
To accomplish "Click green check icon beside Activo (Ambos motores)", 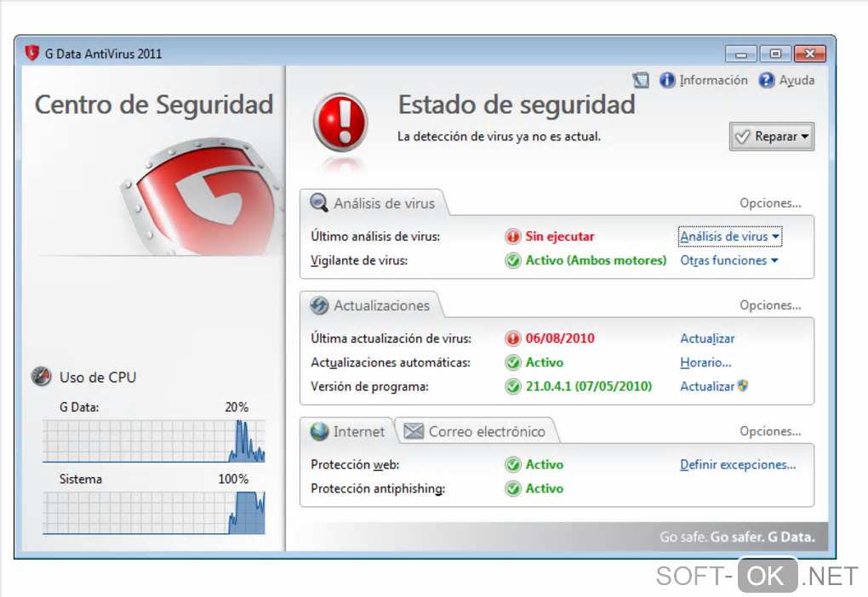I will tap(513, 260).
